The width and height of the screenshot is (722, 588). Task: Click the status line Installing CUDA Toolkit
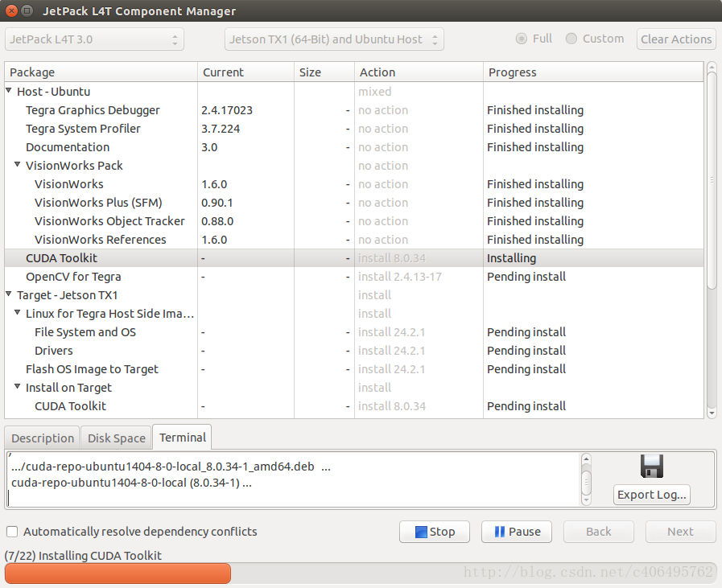click(x=83, y=556)
